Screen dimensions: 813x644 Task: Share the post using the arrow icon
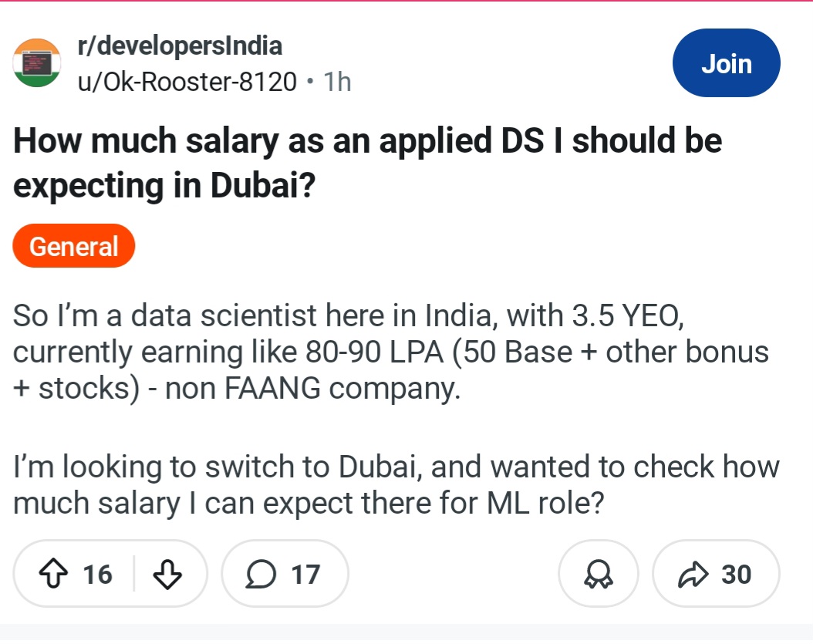pyautogui.click(x=693, y=574)
